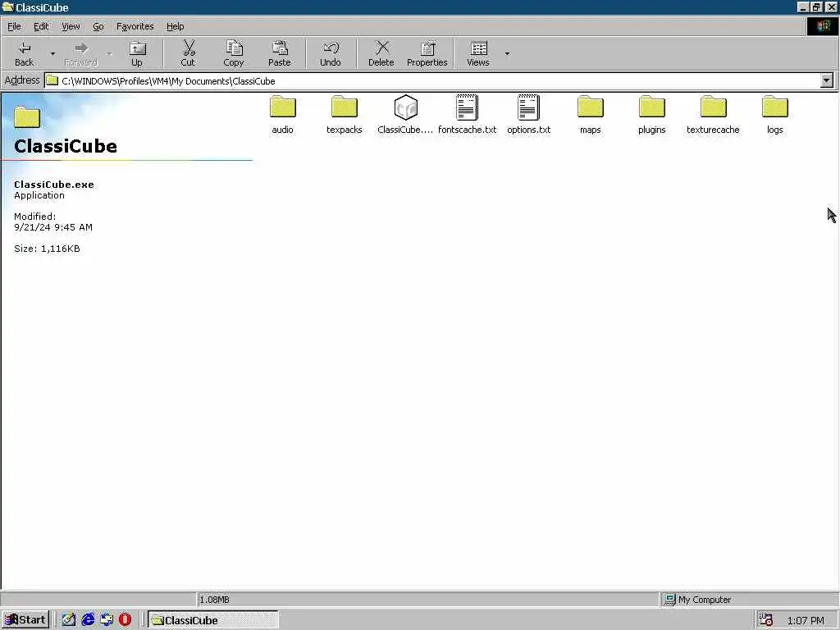Click the large ClassiCube folder icon in the left panel
Viewport: 840px width, 630px height.
click(27, 116)
